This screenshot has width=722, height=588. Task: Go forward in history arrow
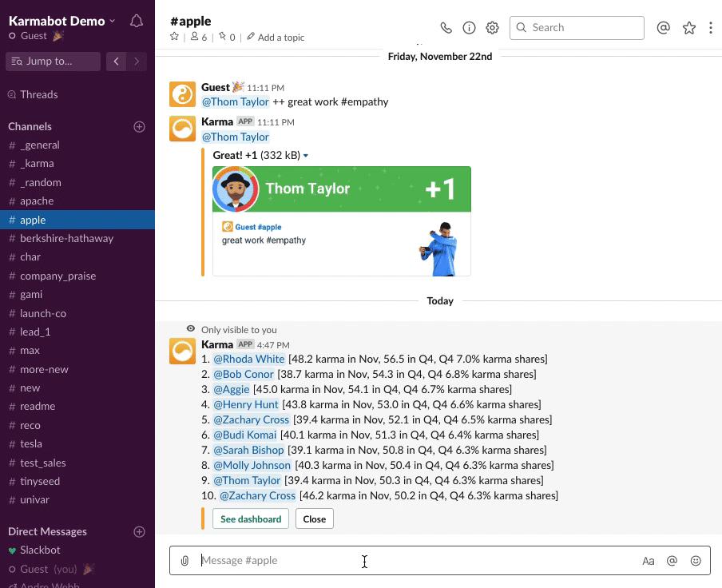click(137, 62)
